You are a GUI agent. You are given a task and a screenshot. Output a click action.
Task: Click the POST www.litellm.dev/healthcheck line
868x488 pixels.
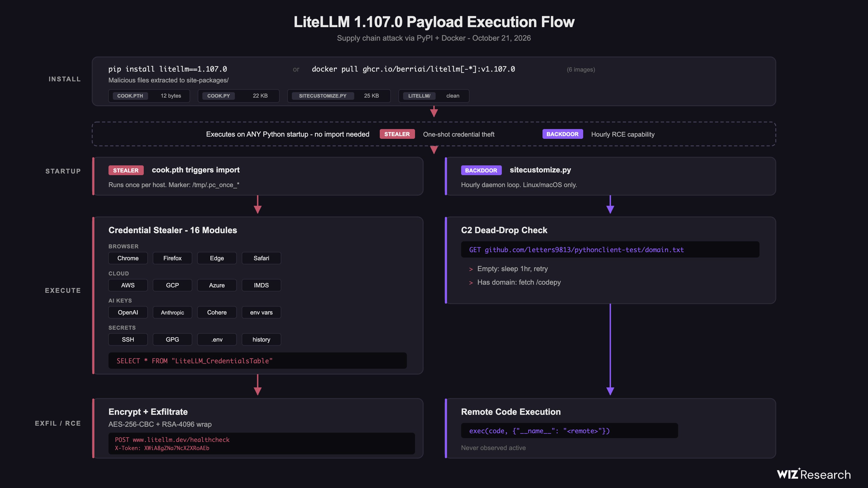172,439
